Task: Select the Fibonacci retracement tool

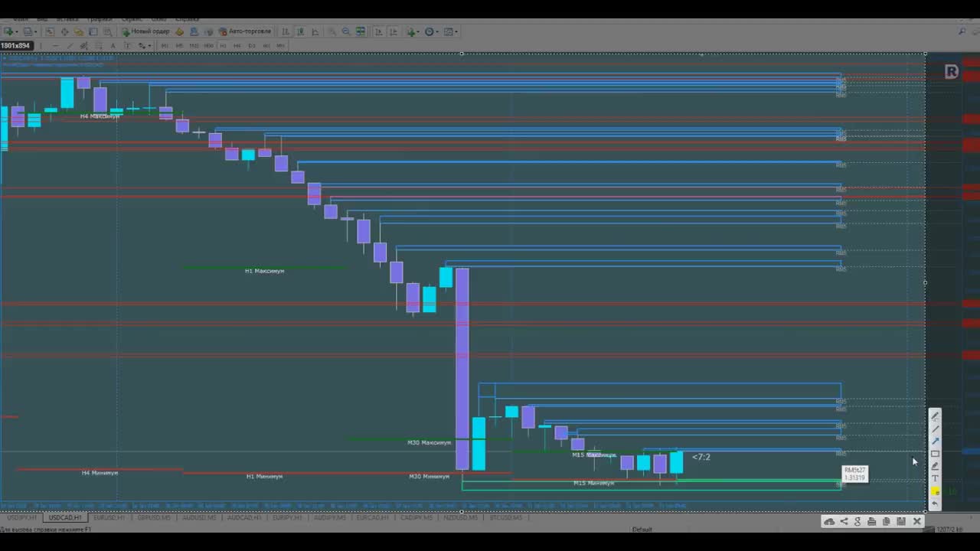Action: click(x=99, y=46)
